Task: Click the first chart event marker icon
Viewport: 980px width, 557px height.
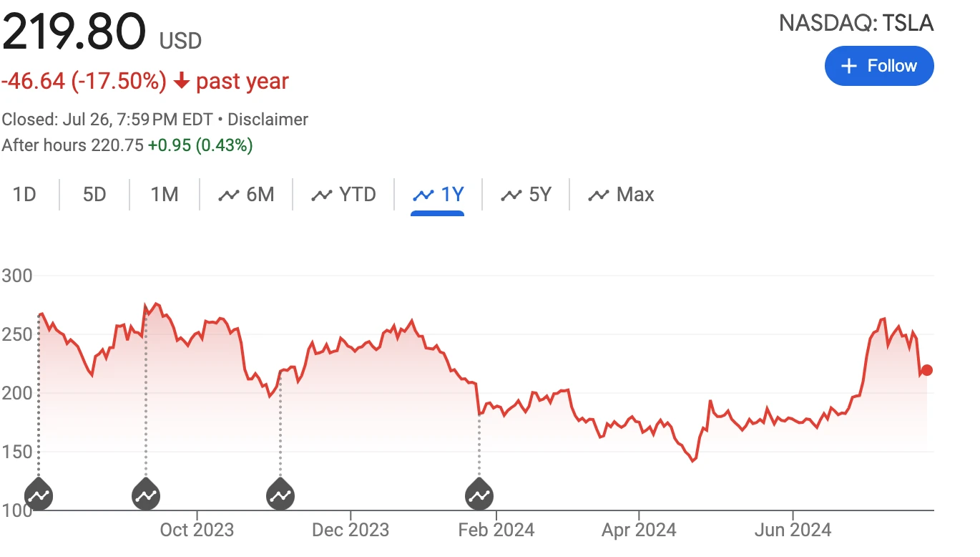Action: pos(39,495)
